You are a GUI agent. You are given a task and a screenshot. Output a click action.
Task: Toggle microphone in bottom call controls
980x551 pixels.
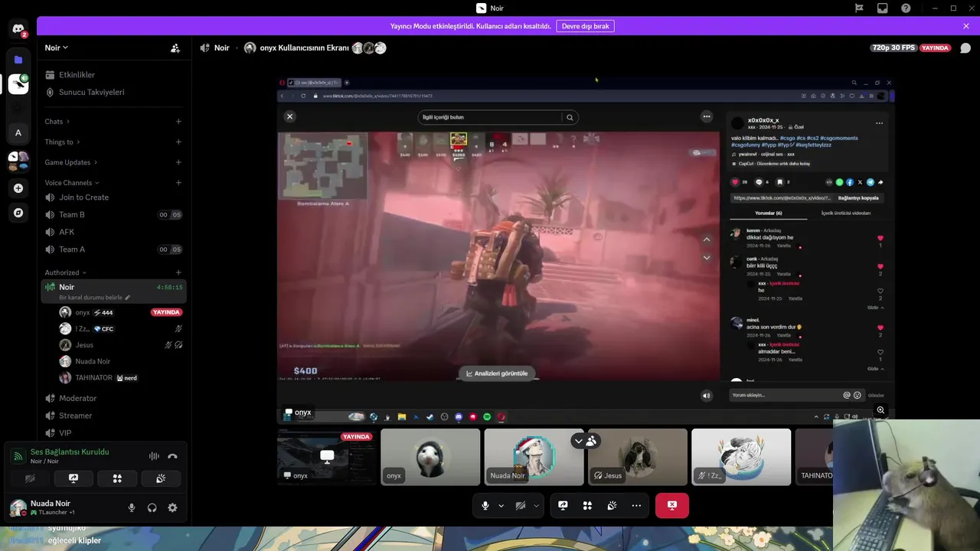click(485, 506)
